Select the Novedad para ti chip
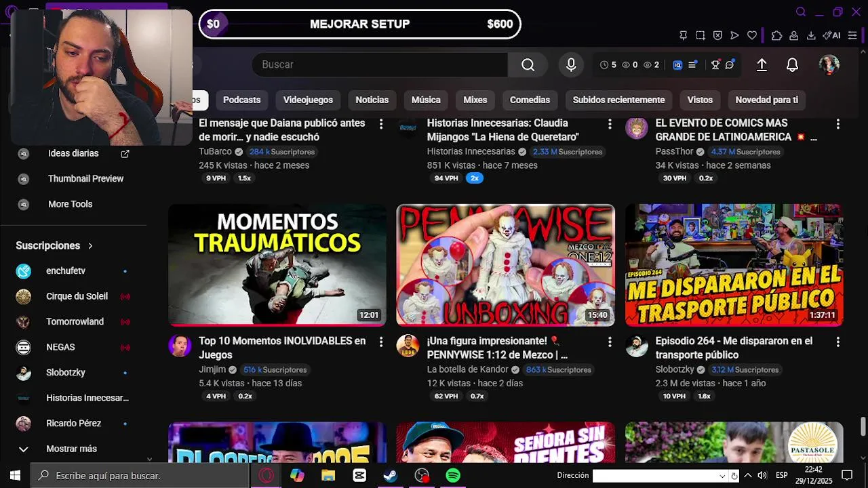Viewport: 868px width, 488px height. [x=766, y=100]
